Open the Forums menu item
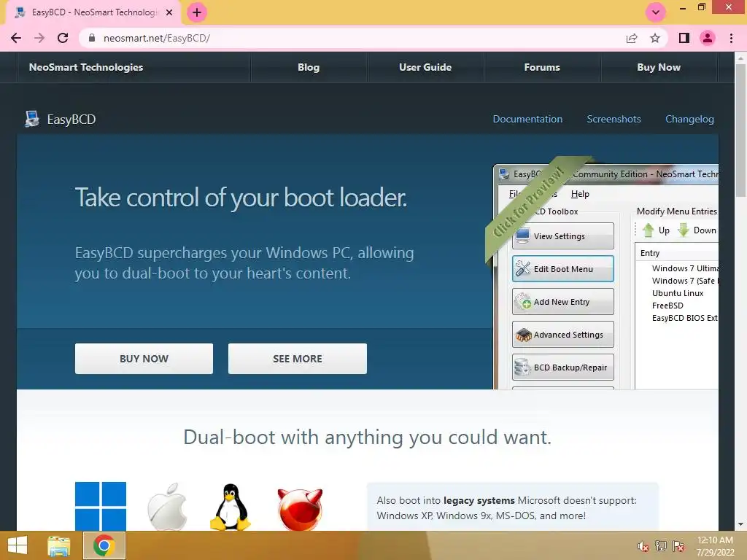This screenshot has height=560, width=747. (x=542, y=67)
